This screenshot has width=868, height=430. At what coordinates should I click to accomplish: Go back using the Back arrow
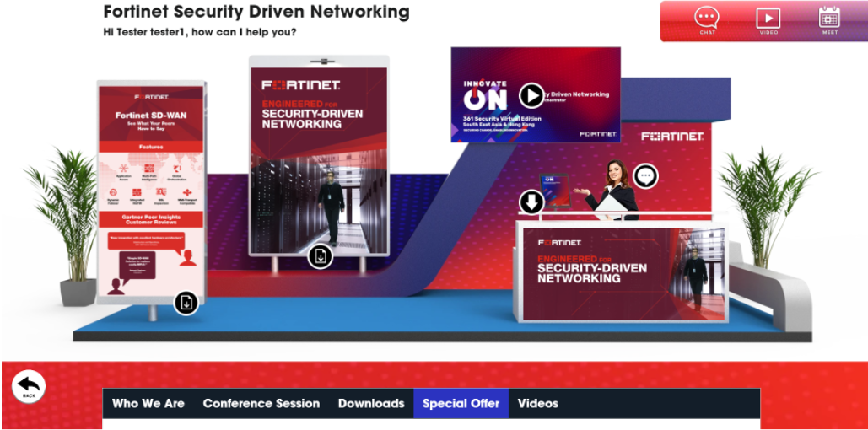click(x=29, y=386)
